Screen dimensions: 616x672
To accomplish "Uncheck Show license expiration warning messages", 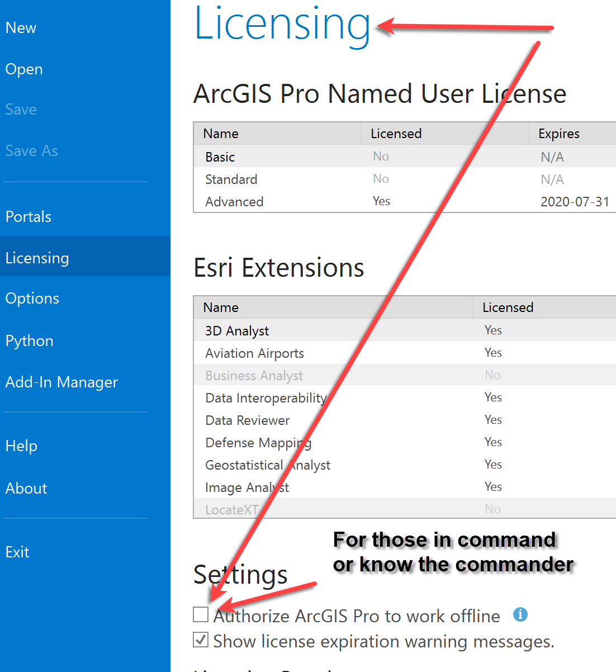I will point(201,640).
